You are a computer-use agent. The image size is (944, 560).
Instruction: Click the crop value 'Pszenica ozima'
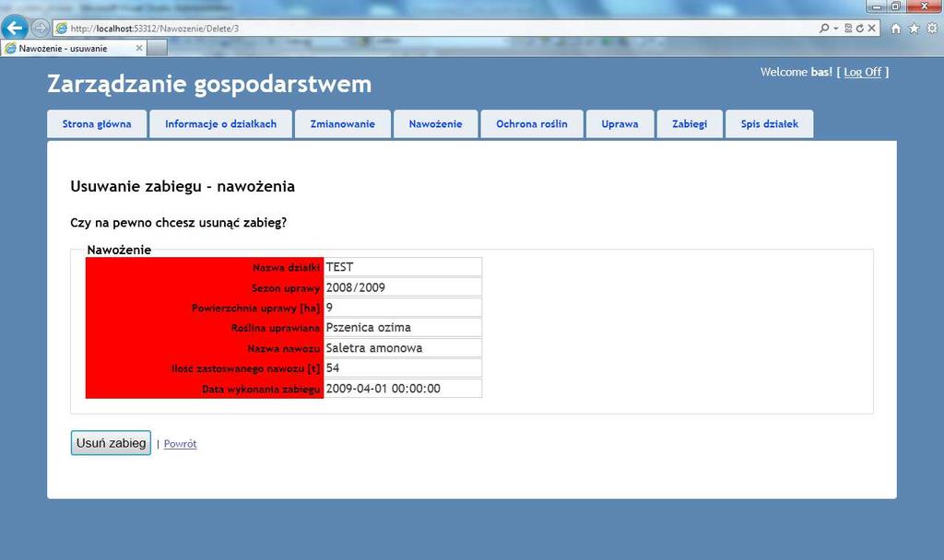(x=369, y=328)
